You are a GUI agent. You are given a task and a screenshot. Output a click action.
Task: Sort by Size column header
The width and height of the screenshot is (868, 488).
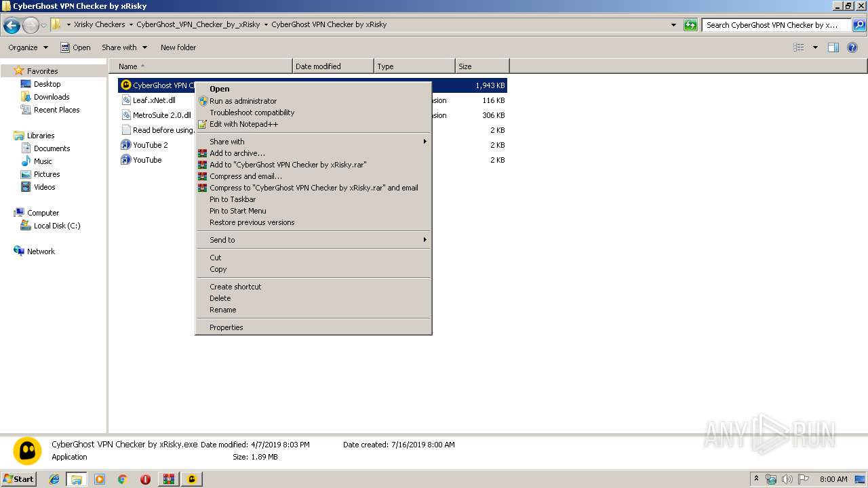point(482,66)
